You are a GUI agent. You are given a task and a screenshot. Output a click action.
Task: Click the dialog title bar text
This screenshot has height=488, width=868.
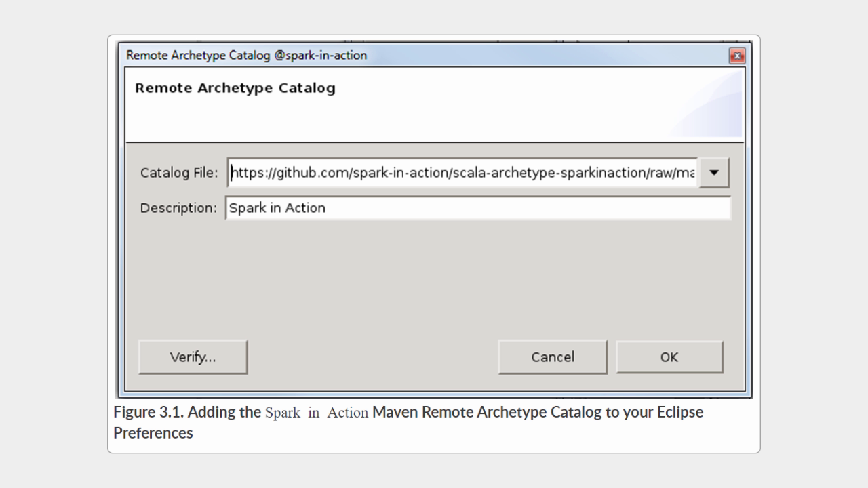pos(198,56)
